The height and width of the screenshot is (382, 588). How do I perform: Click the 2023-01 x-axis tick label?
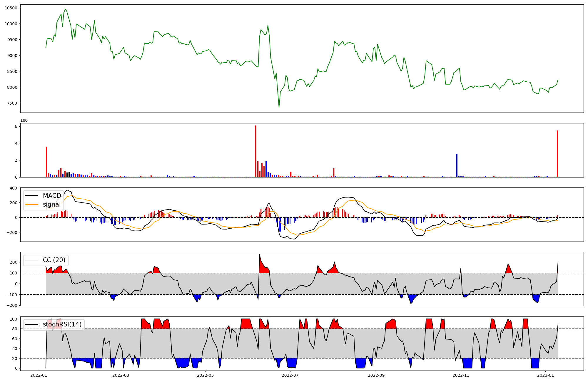(x=546, y=375)
